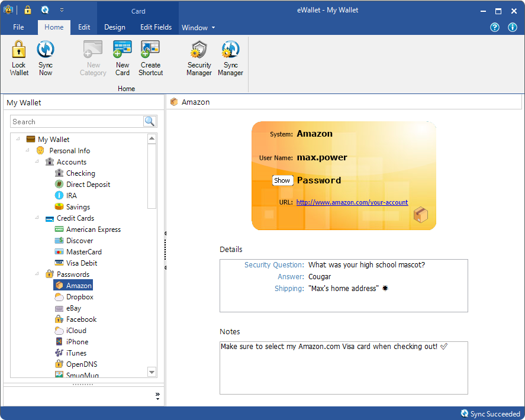This screenshot has width=525, height=420.
Task: Open the Edit Fields tab
Action: tap(156, 27)
